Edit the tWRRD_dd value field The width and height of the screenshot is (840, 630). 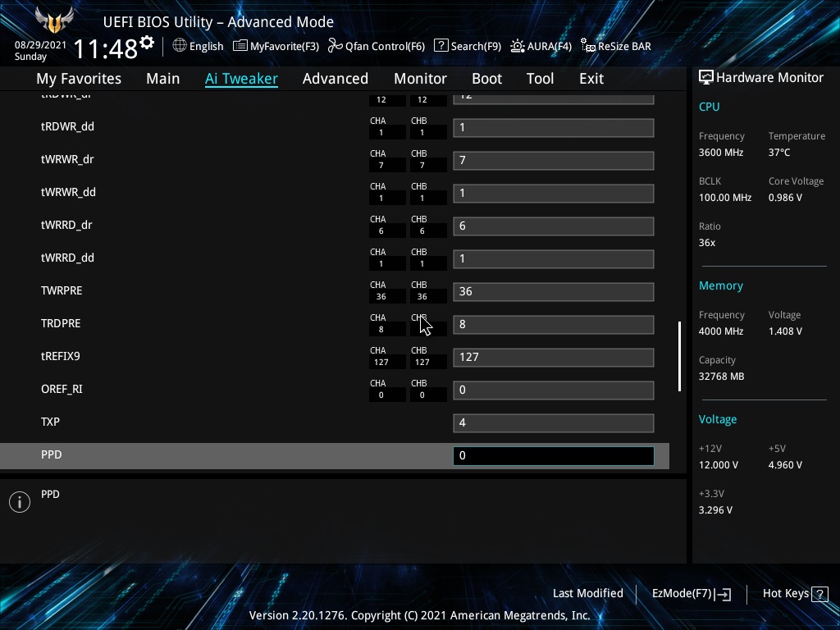[554, 258]
